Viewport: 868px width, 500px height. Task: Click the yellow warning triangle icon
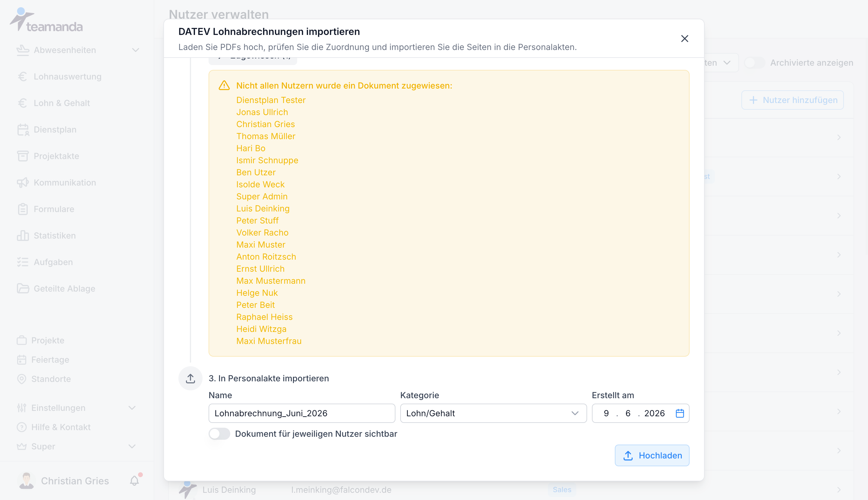pos(224,86)
